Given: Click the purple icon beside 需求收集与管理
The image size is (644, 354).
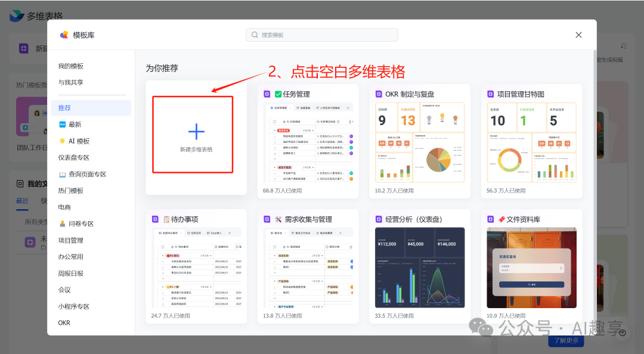Looking at the screenshot, I should point(267,219).
